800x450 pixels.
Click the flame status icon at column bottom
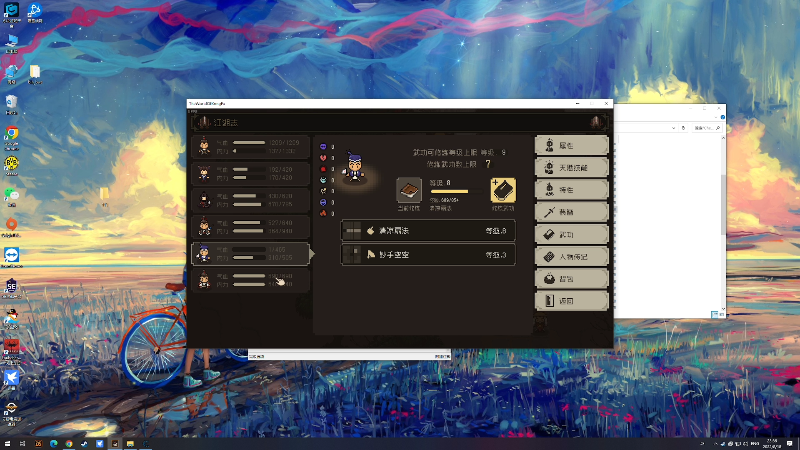coord(323,213)
